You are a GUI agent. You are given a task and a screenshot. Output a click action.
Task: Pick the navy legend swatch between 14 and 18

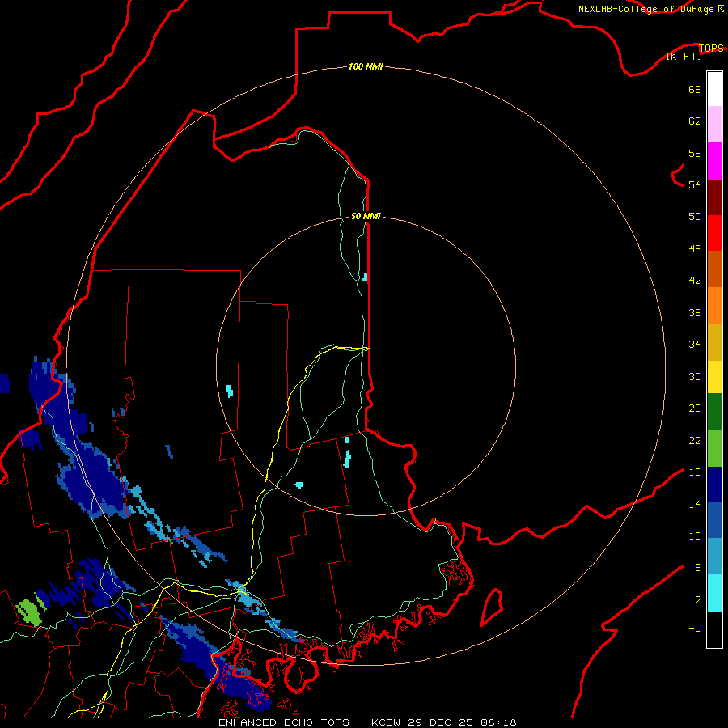pyautogui.click(x=714, y=485)
